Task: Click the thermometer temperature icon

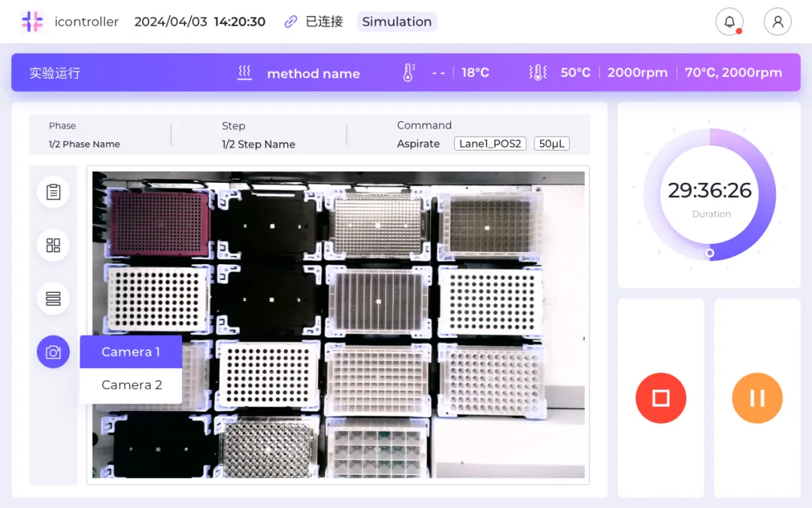Action: click(408, 73)
